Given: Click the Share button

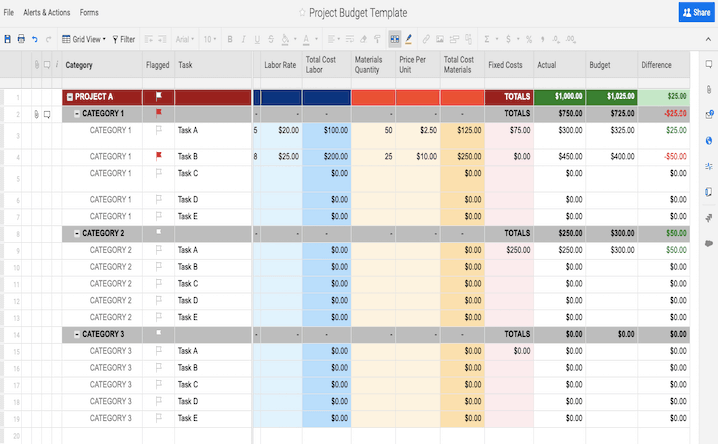Looking at the screenshot, I should tap(696, 12).
